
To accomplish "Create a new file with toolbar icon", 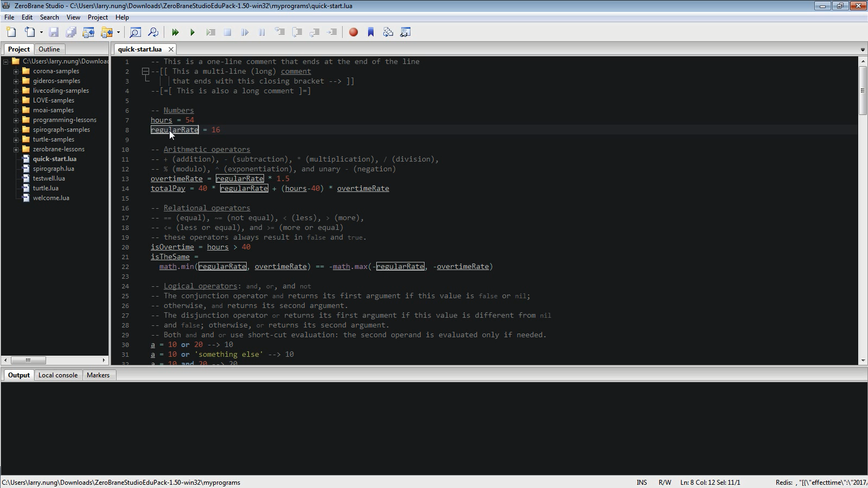I will 11,33.
